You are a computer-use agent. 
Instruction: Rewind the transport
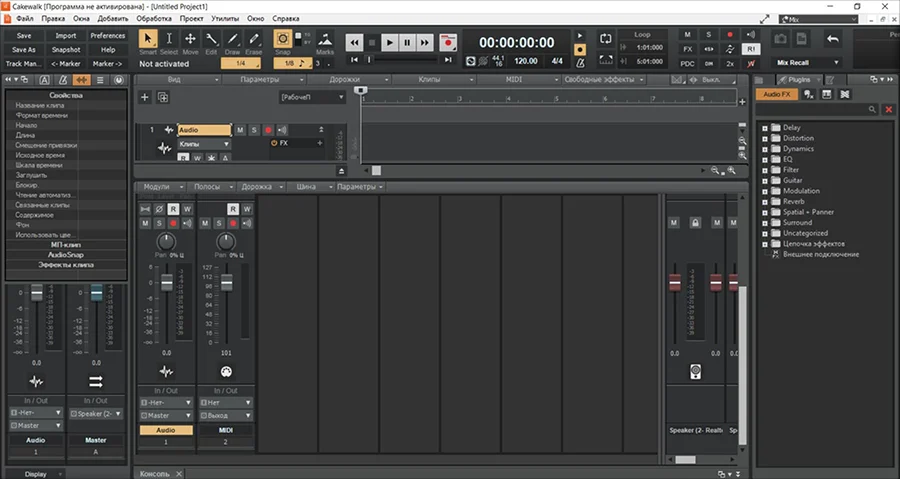(354, 42)
